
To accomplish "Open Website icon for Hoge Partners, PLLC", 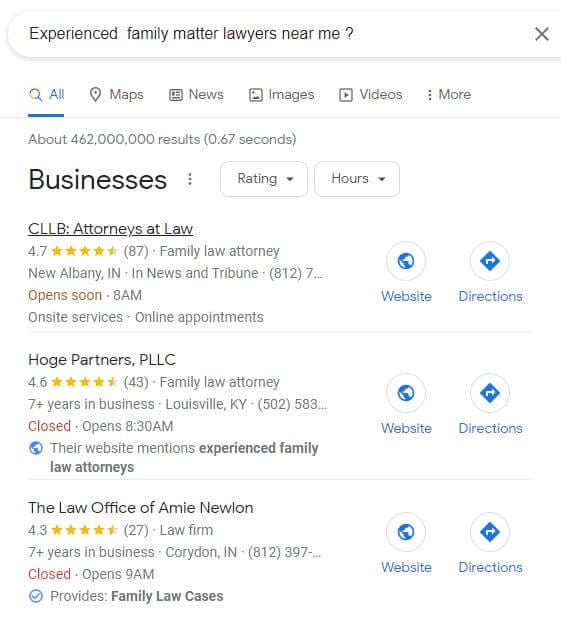I will click(x=406, y=393).
